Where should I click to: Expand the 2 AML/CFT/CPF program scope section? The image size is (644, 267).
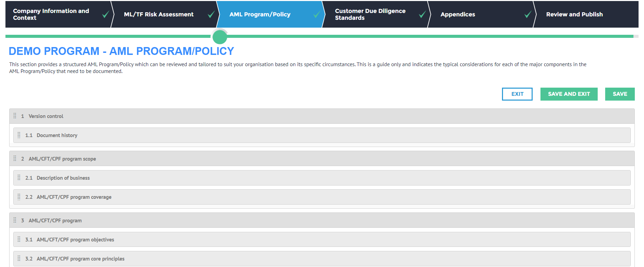[x=322, y=159]
